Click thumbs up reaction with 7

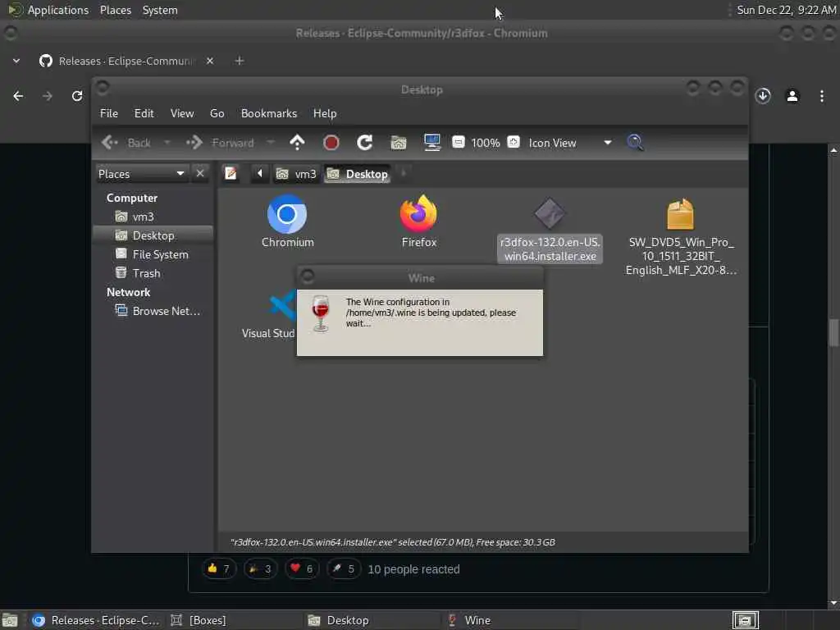(218, 569)
